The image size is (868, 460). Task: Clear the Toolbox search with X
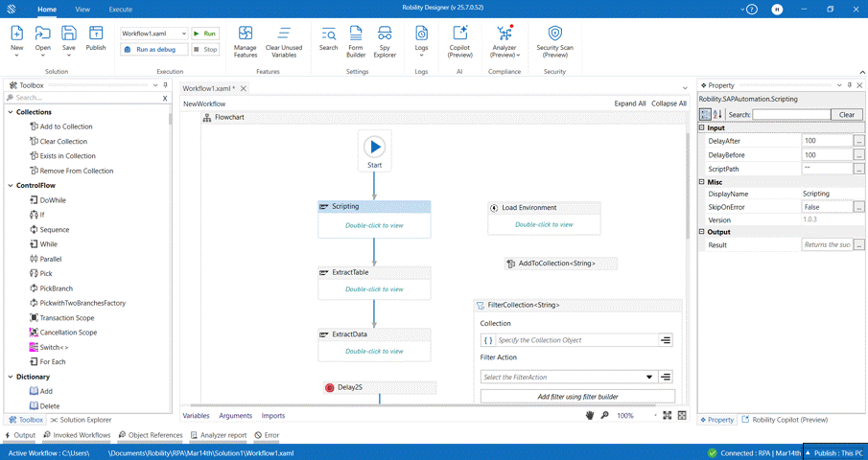point(165,98)
